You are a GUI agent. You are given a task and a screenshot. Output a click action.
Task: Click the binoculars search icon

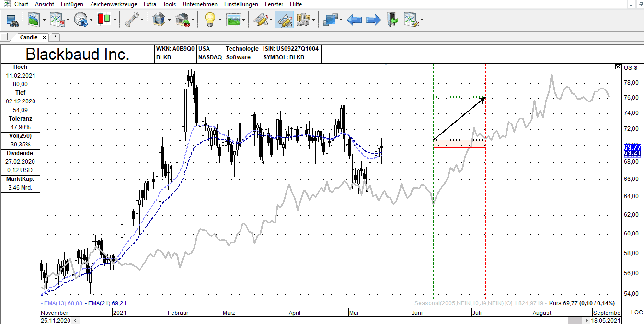12,20
